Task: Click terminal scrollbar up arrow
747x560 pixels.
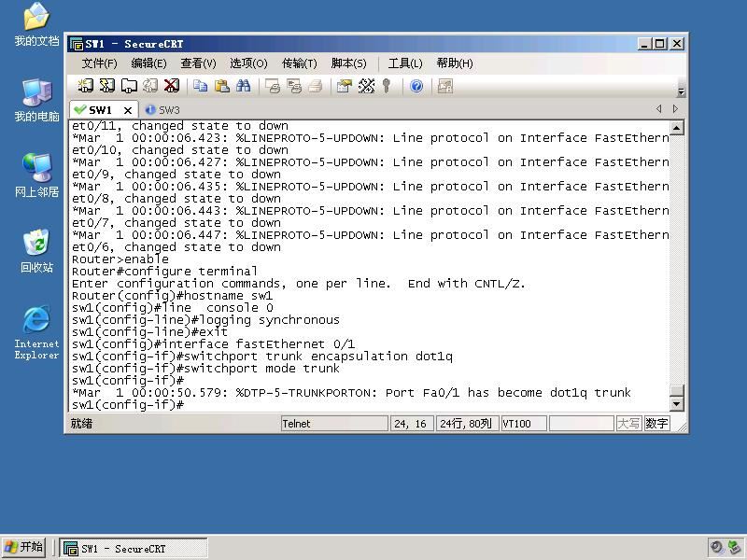Action: click(x=677, y=128)
